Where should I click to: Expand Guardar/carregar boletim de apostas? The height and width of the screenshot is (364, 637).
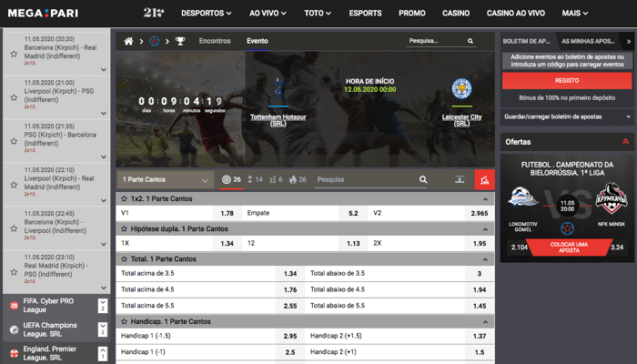pyautogui.click(x=567, y=116)
